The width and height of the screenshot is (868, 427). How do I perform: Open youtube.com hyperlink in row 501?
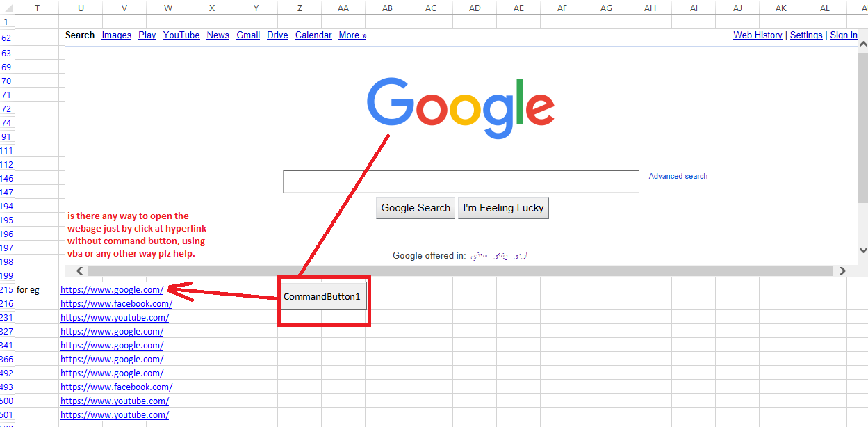tap(115, 415)
